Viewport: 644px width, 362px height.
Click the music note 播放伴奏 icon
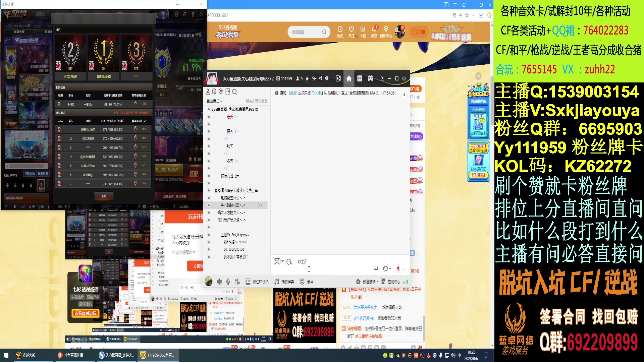(x=277, y=282)
